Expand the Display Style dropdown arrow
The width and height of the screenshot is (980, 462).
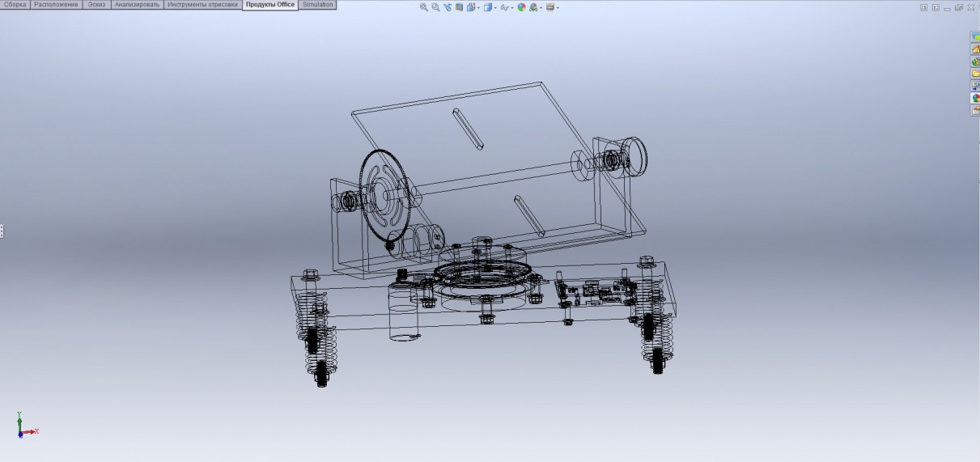tap(496, 8)
